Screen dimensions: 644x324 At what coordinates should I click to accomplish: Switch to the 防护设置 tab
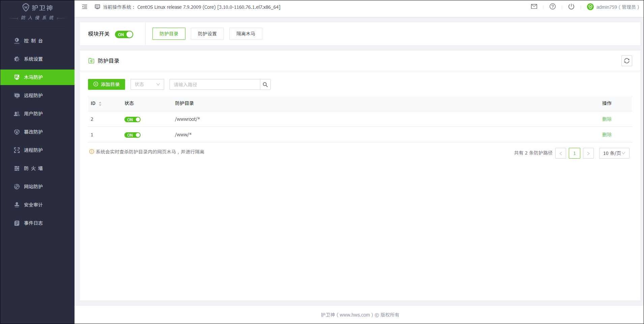207,34
